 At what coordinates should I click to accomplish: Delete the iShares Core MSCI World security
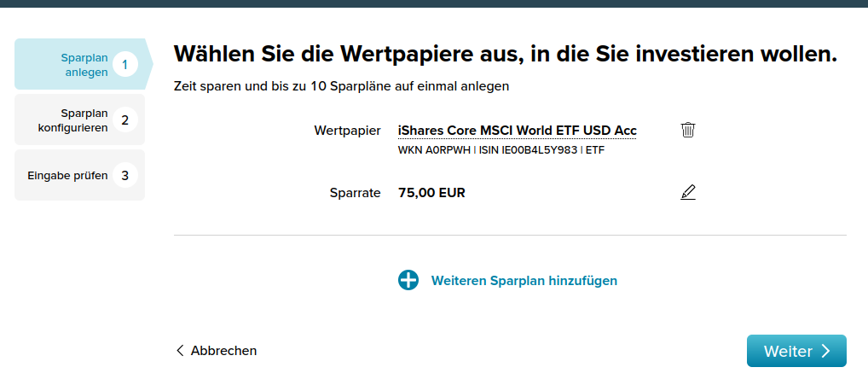688,130
